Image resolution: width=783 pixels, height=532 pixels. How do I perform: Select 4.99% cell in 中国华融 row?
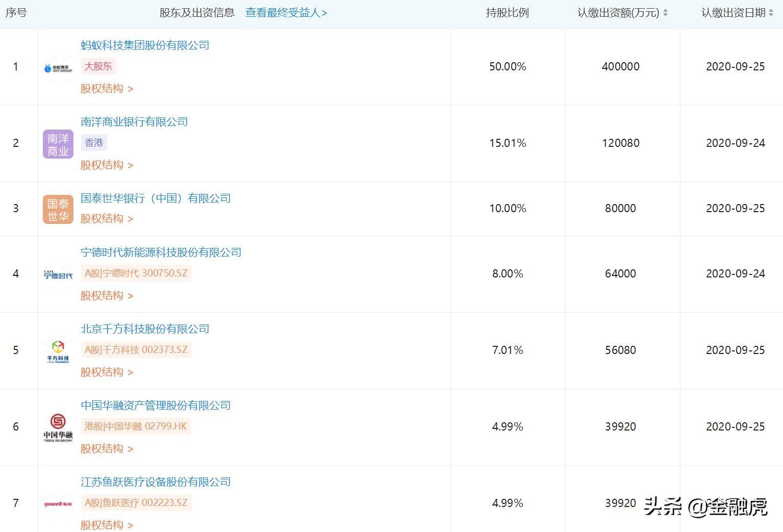click(508, 427)
